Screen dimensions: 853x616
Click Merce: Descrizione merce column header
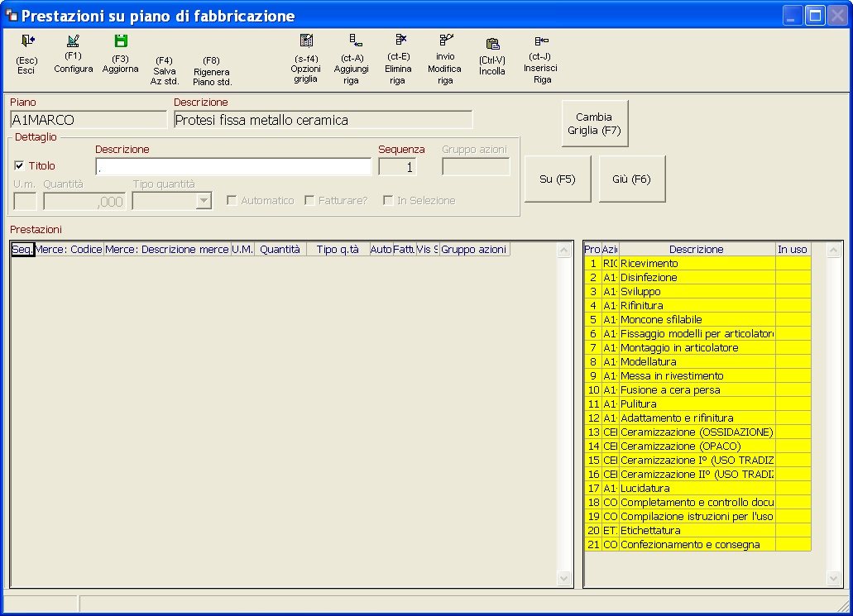click(167, 250)
